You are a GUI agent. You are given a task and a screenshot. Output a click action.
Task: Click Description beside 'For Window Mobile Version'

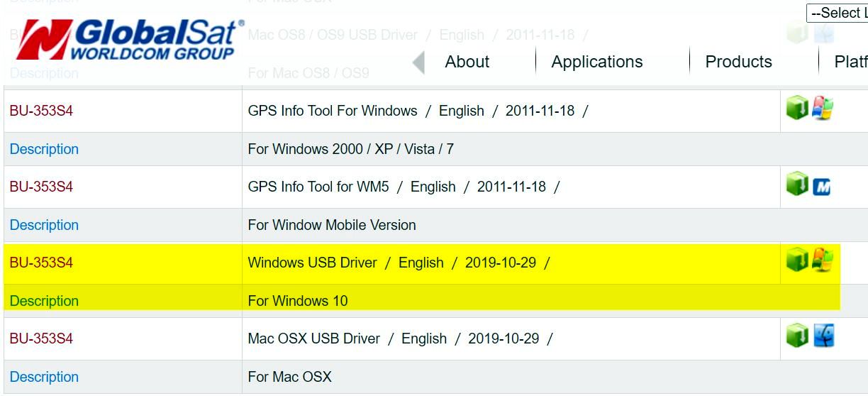(x=44, y=225)
